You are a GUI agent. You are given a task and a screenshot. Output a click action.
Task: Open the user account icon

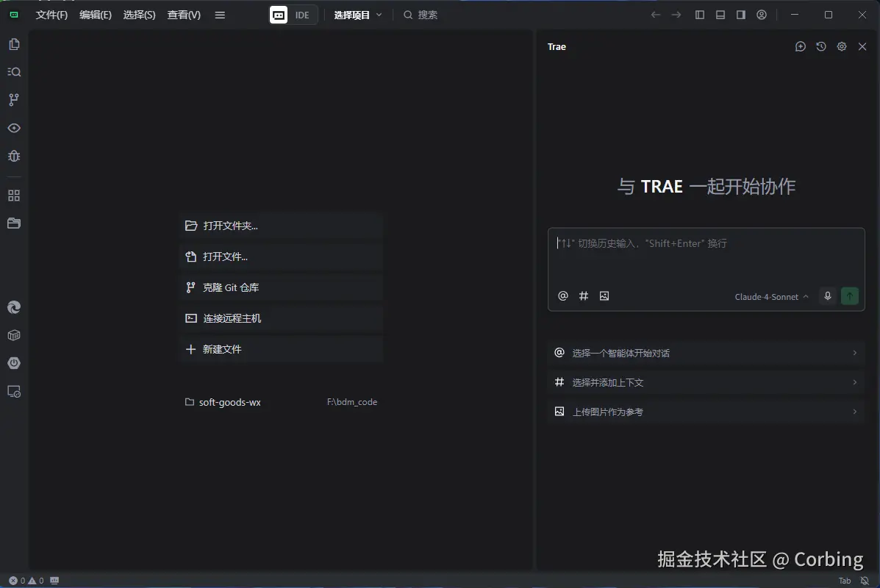[x=762, y=15]
